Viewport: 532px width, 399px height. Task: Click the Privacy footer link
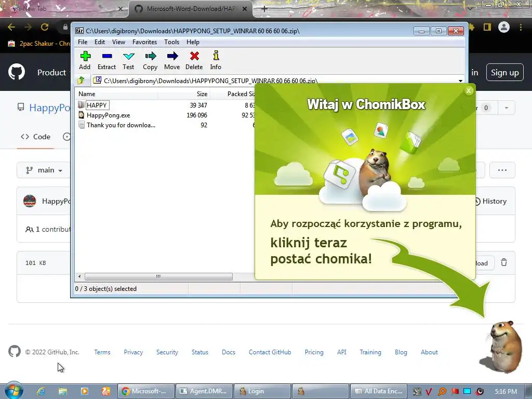[x=134, y=352]
